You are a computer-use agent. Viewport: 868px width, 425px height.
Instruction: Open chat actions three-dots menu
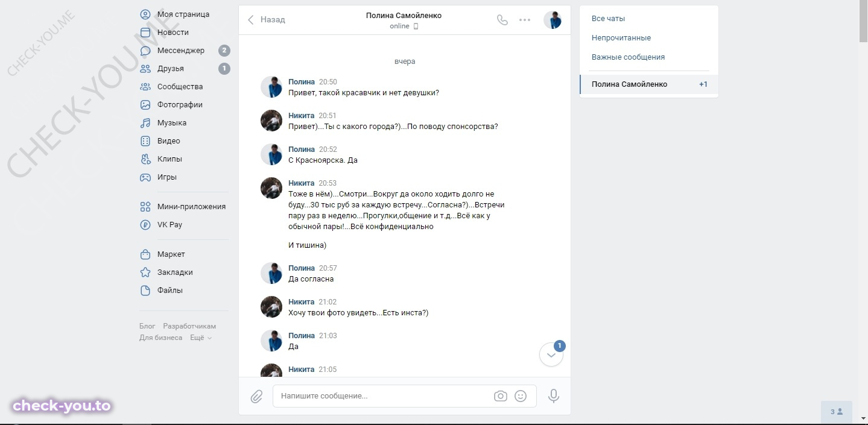click(525, 20)
